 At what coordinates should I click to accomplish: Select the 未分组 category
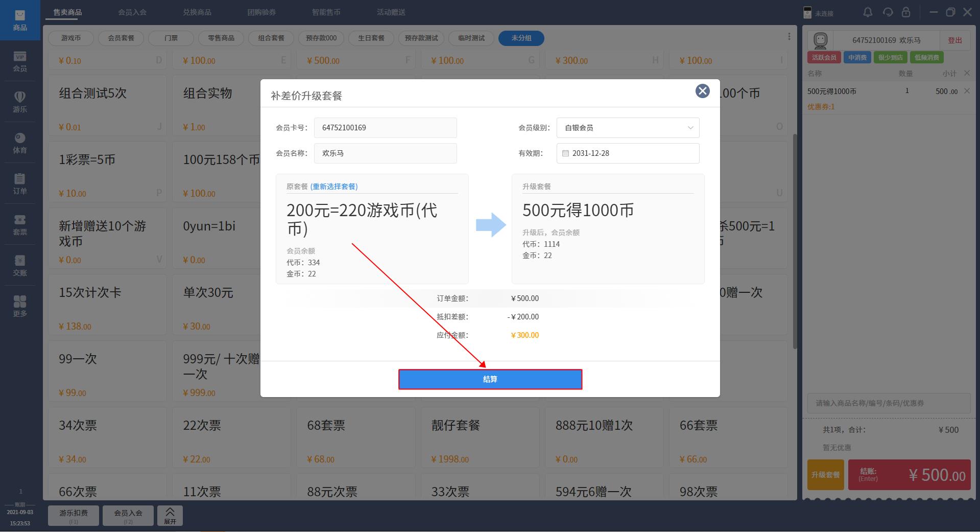pos(521,38)
